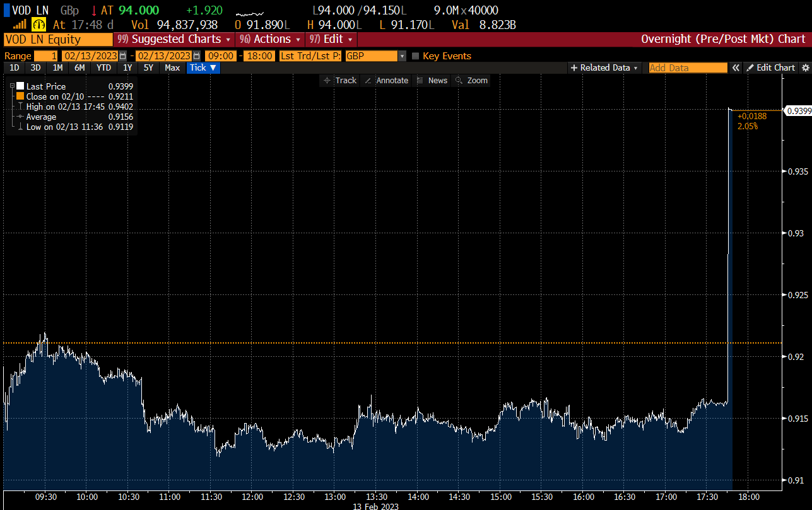The height and width of the screenshot is (510, 812).
Task: Click the blue square beside VOD LN
Action: point(7,10)
